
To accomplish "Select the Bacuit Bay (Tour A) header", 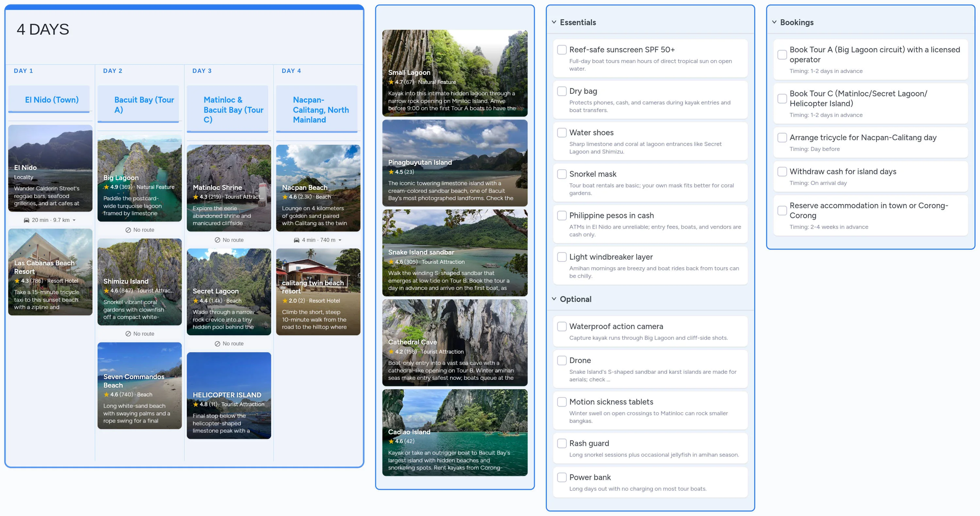I will click(139, 105).
